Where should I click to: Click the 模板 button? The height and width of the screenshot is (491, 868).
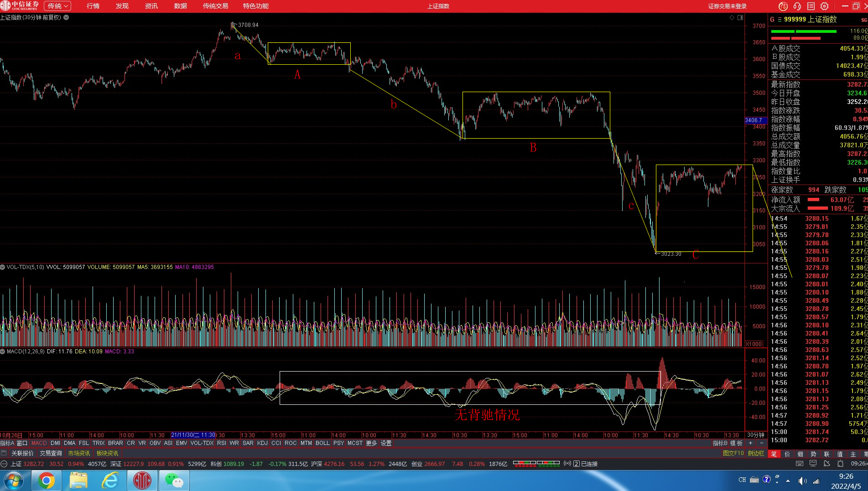pyautogui.click(x=736, y=443)
